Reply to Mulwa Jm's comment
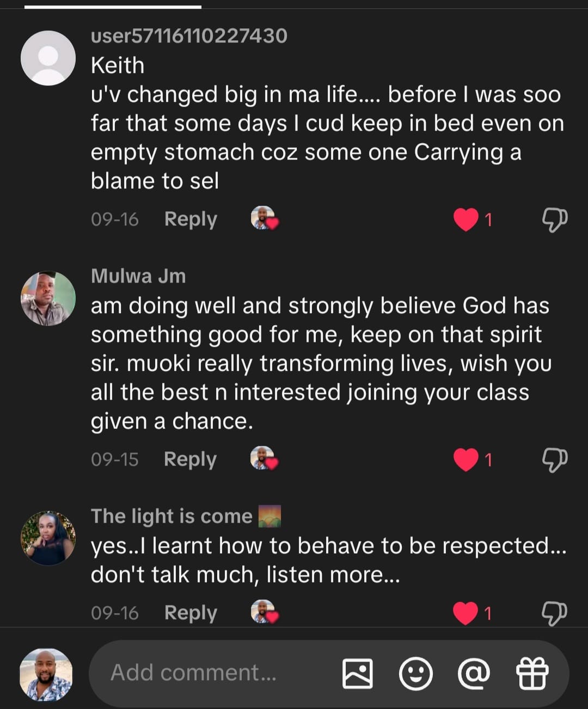The width and height of the screenshot is (588, 709). (x=190, y=460)
